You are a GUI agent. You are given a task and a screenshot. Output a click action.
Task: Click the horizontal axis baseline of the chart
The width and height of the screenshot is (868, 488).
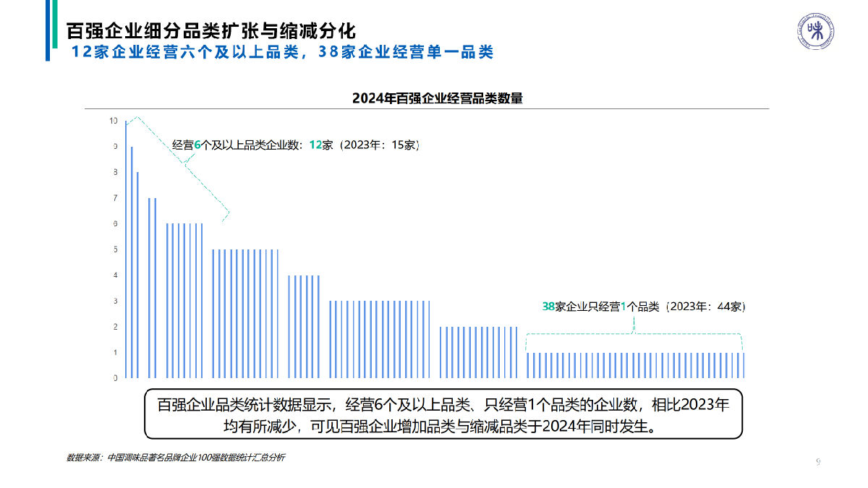tap(434, 377)
